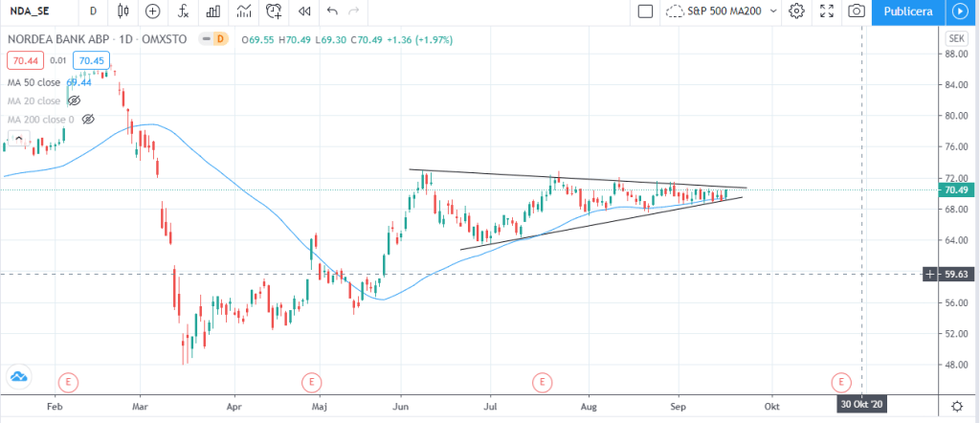The image size is (980, 423).
Task: Enter fullscreen mode
Action: [x=827, y=11]
